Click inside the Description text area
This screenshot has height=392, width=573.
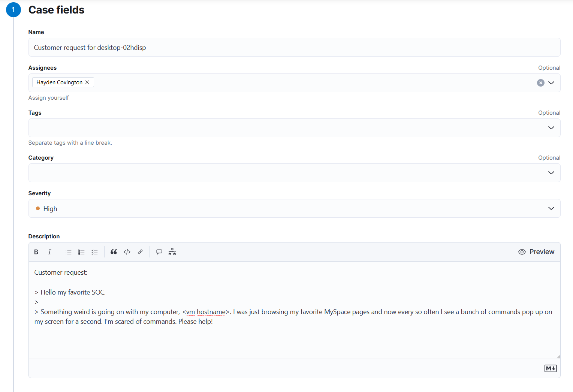click(295, 310)
